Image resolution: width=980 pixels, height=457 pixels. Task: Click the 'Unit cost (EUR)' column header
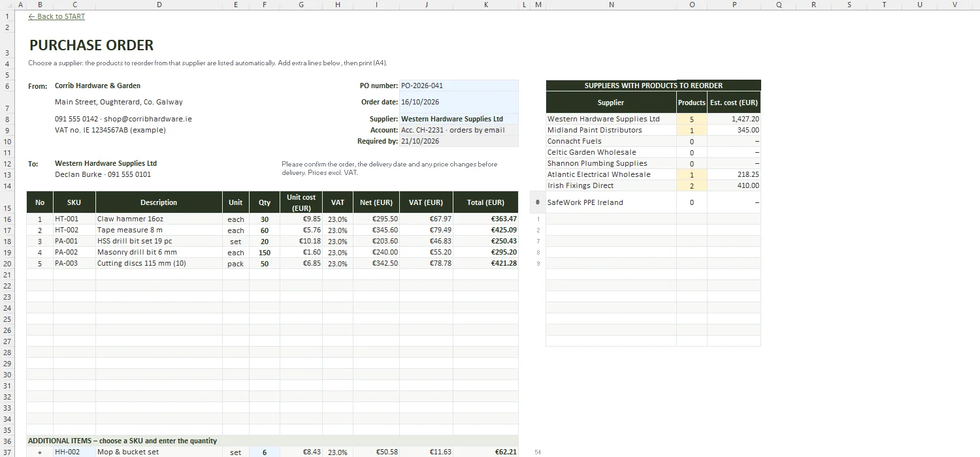click(301, 202)
